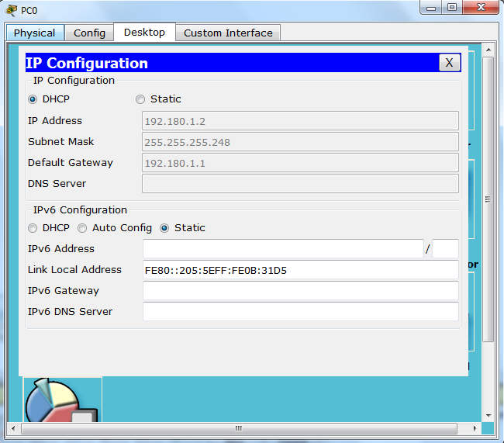Select the IPv4 Static radio button
The height and width of the screenshot is (443, 504).
coord(140,99)
